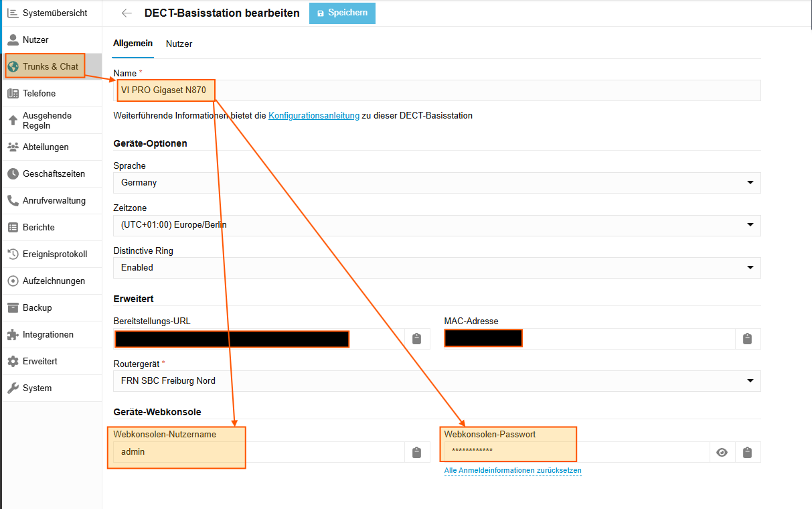Go to the Backup section
Screen dimensions: 812x509
click(37, 308)
